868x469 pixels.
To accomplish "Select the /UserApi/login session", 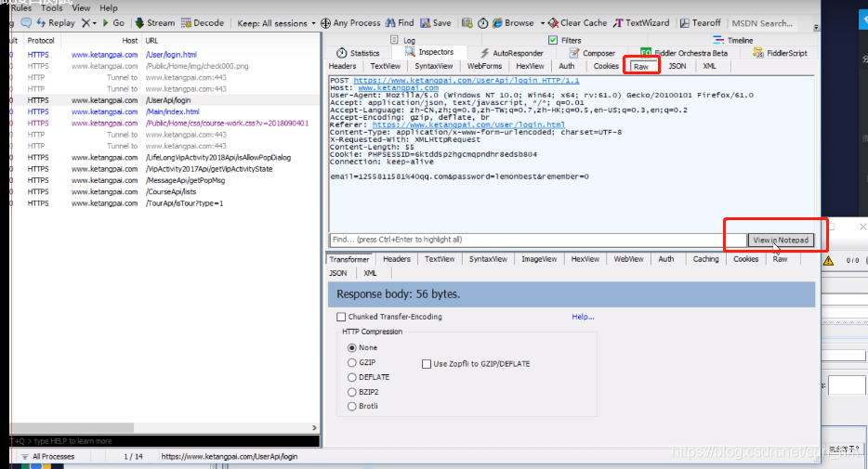I will (x=165, y=100).
